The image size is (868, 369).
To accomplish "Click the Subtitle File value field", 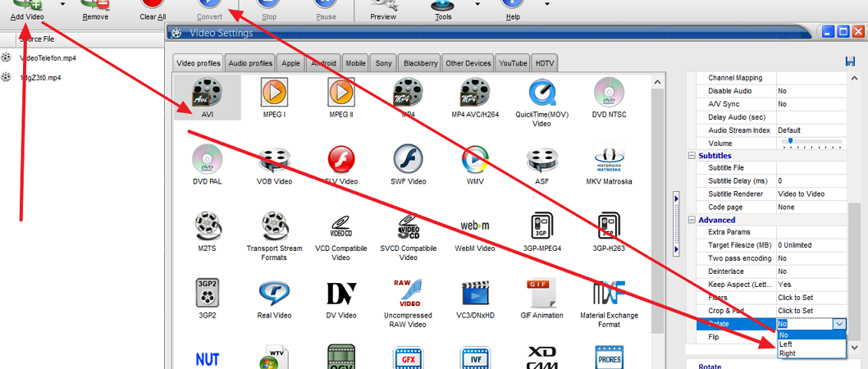I will pos(811,167).
